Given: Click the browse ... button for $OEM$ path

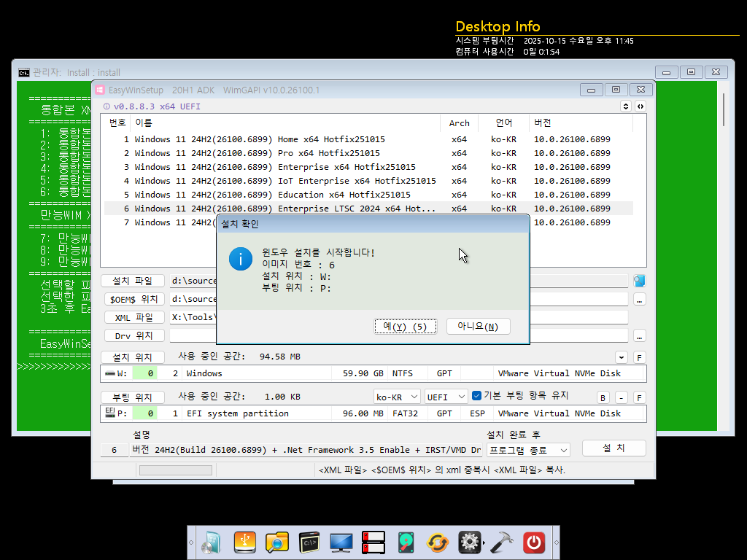Looking at the screenshot, I should [639, 300].
